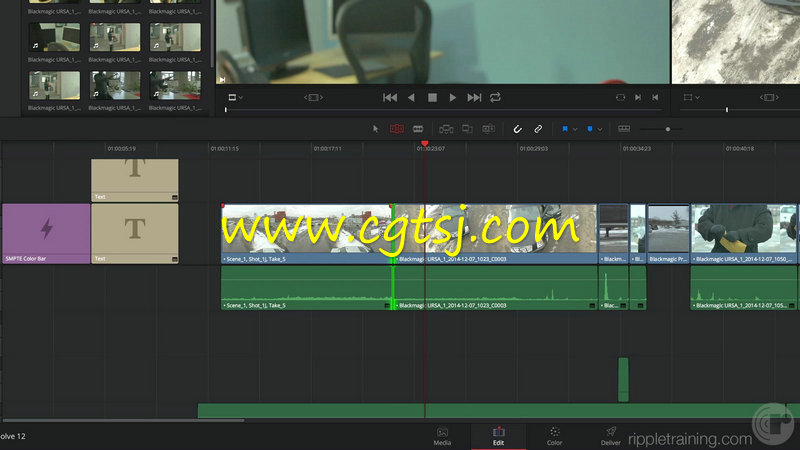
Task: Select the SMPTE Color Bar clip
Action: click(x=46, y=234)
